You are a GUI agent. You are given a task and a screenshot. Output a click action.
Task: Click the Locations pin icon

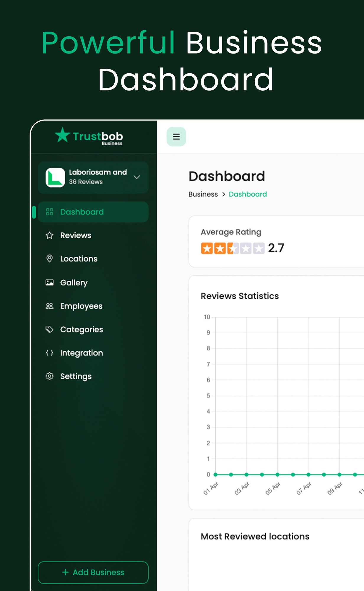50,259
